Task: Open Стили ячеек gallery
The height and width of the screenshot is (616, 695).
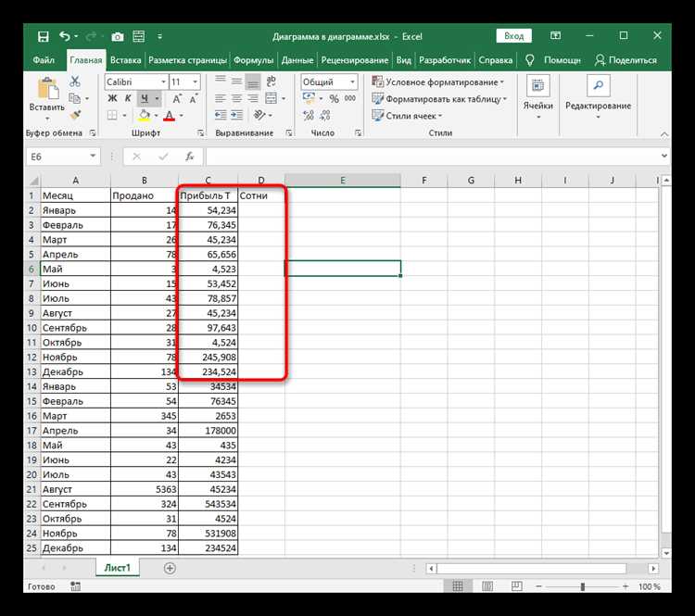Action: 407,116
